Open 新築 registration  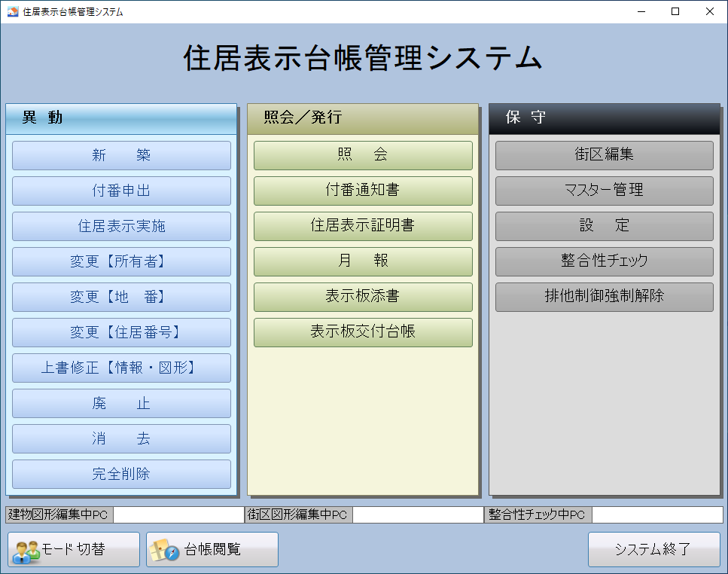(x=122, y=156)
